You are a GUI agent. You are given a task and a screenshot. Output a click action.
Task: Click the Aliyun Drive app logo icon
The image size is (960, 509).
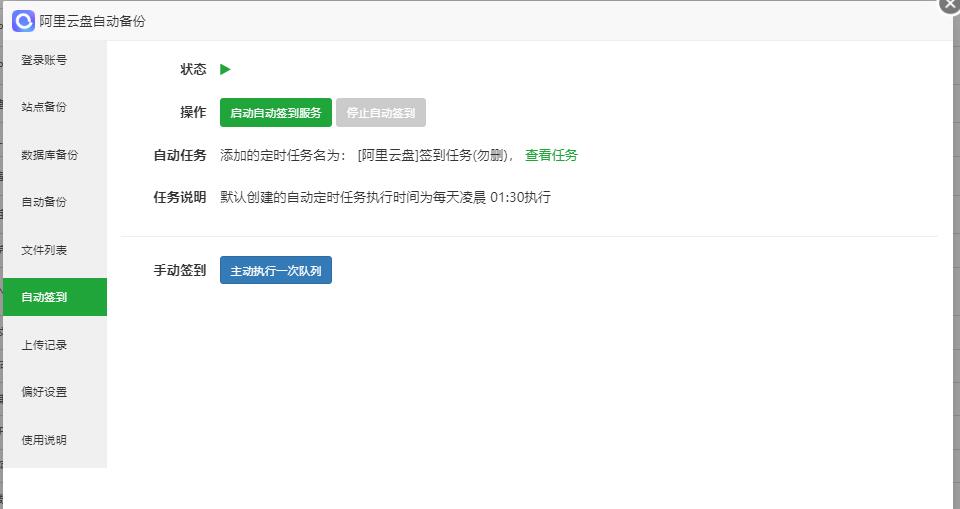pyautogui.click(x=23, y=21)
